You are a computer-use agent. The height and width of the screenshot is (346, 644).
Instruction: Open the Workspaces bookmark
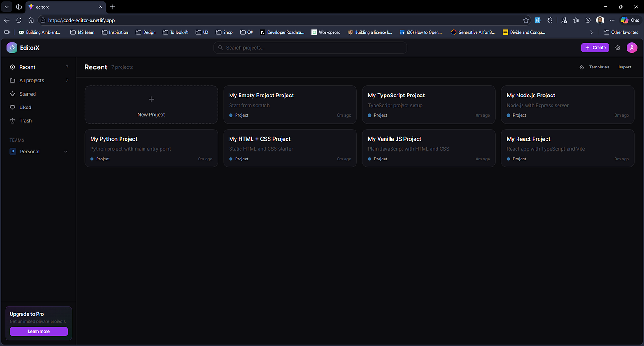(326, 32)
